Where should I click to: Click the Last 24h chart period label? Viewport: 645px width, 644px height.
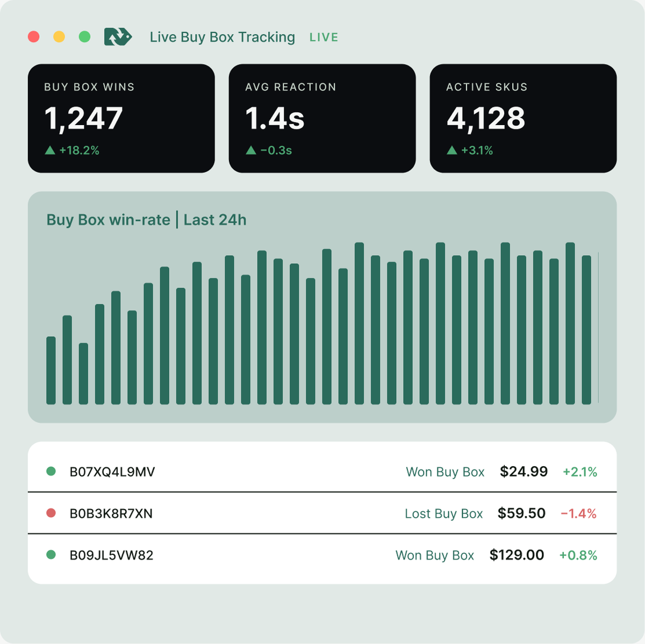coord(215,220)
